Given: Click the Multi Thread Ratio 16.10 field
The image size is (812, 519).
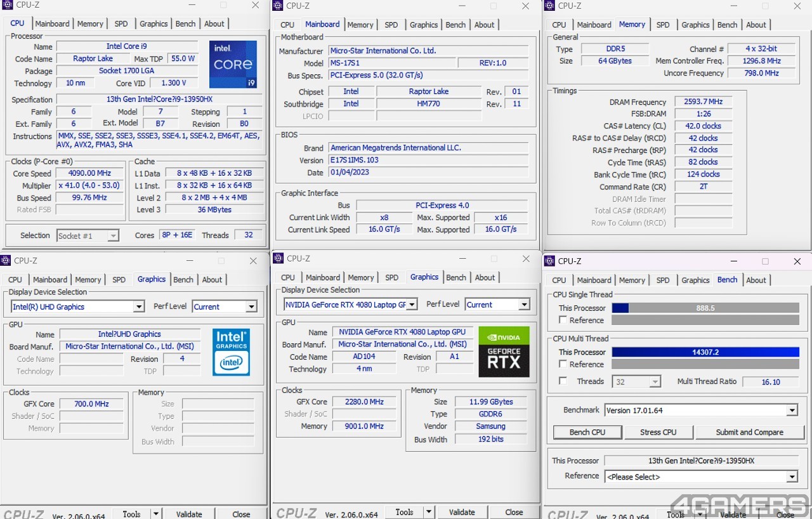Looking at the screenshot, I should (771, 381).
